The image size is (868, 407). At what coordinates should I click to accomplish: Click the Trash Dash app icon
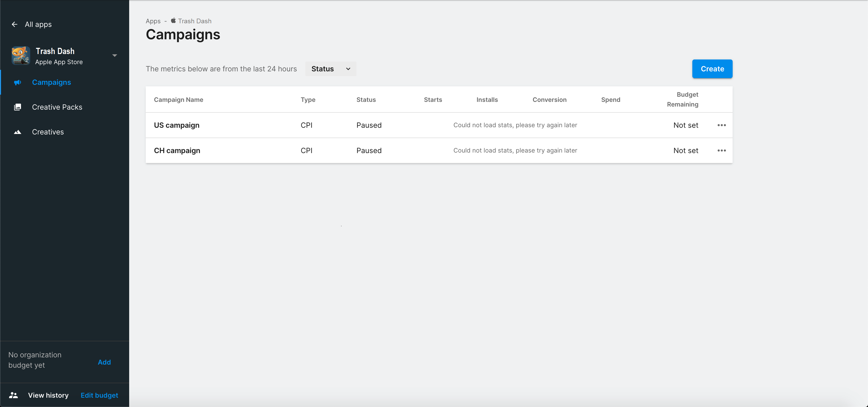20,56
